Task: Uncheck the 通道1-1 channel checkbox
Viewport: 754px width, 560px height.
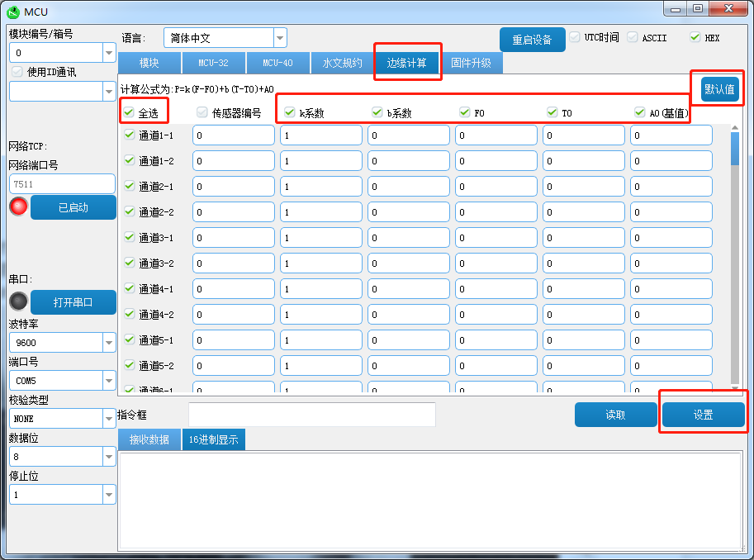Action: [x=129, y=135]
